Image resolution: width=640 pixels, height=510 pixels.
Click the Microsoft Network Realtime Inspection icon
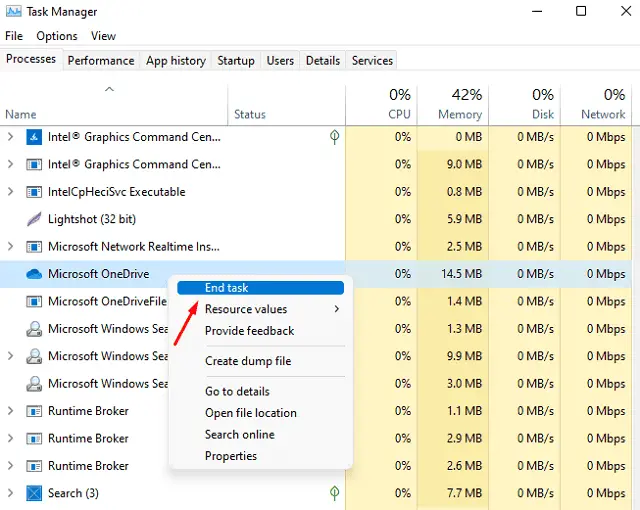(33, 247)
